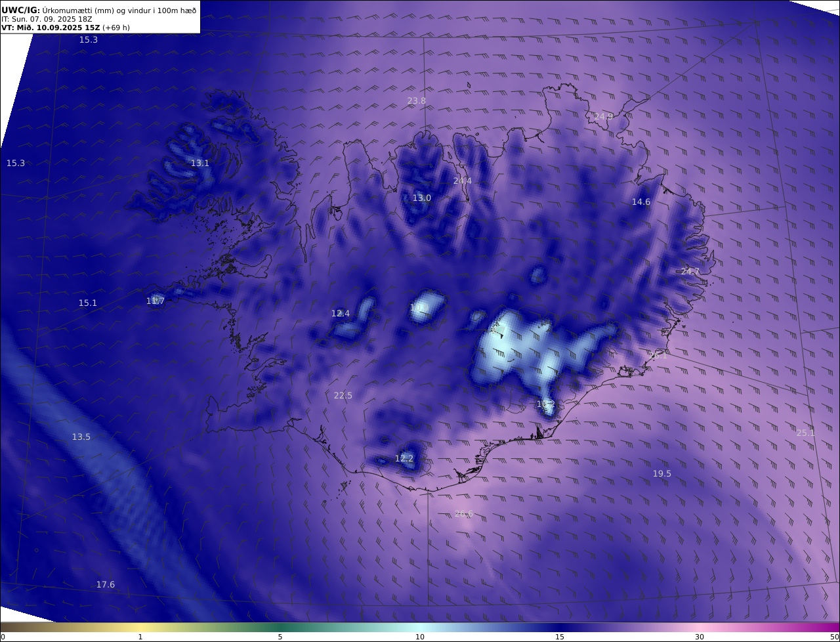Click the 12.4 value label on the map

pos(341,313)
